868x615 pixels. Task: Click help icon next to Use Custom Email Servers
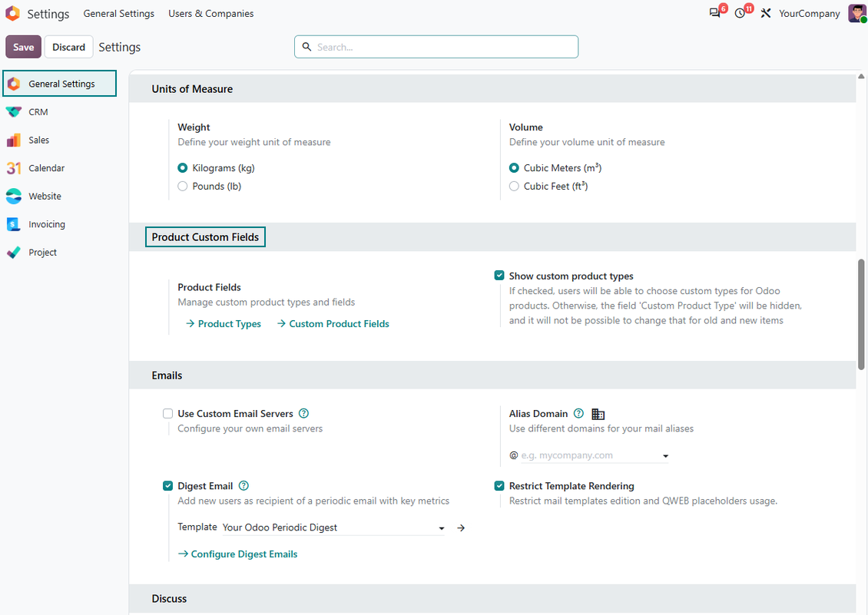click(x=304, y=414)
